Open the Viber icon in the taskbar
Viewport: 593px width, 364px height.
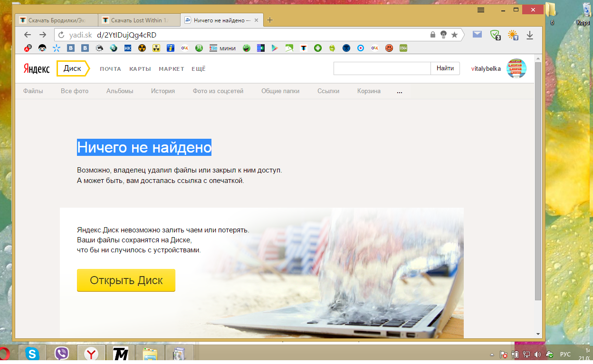(x=62, y=354)
